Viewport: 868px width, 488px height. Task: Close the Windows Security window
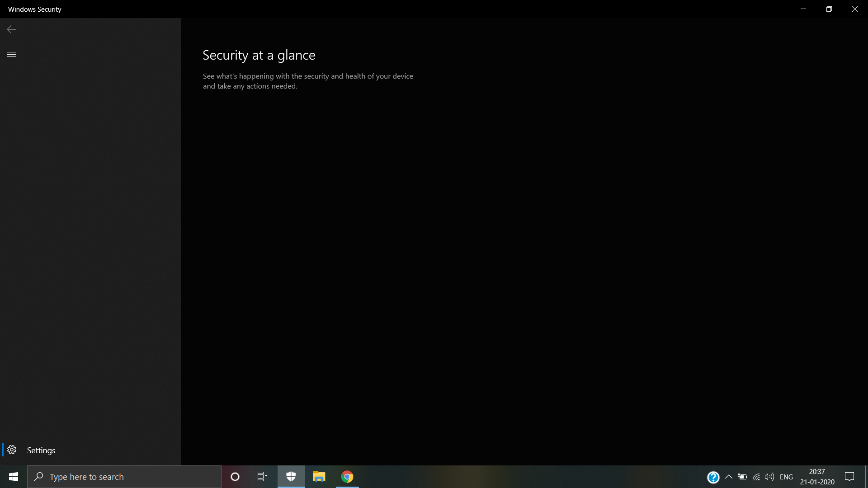point(855,9)
